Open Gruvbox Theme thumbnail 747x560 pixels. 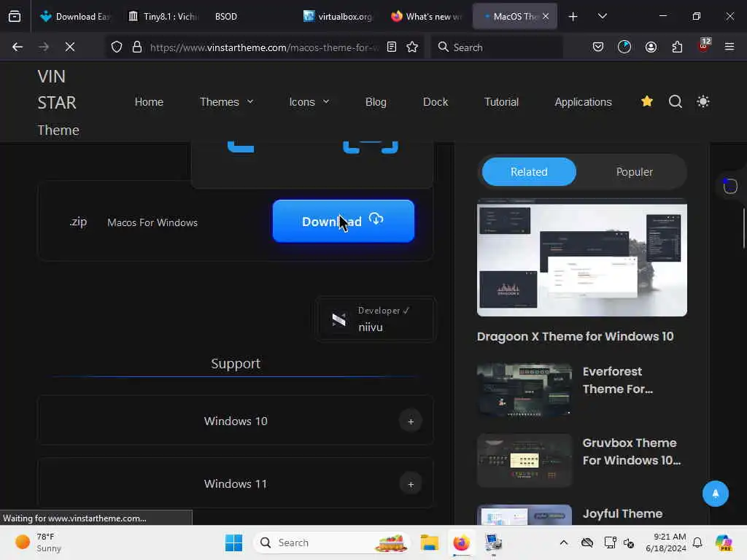click(524, 461)
